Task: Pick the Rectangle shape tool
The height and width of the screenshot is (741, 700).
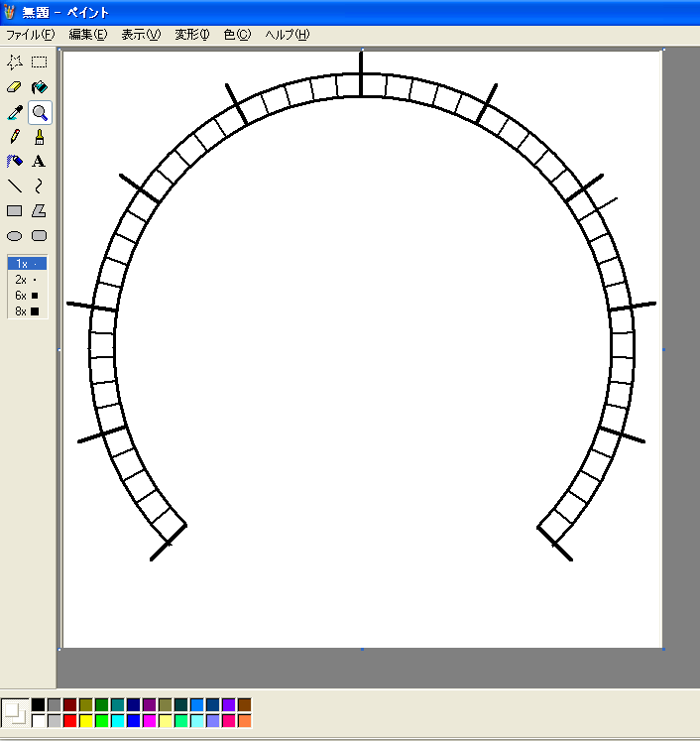Action: 15,210
